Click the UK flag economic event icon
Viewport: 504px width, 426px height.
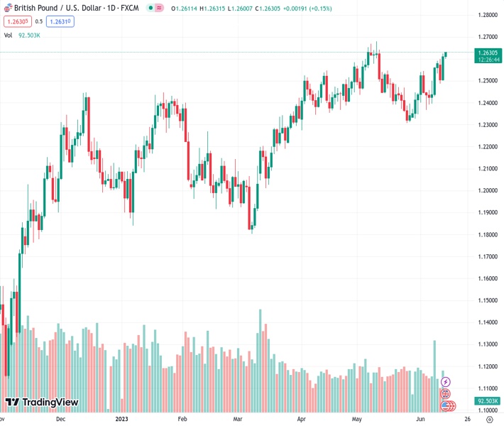446,393
